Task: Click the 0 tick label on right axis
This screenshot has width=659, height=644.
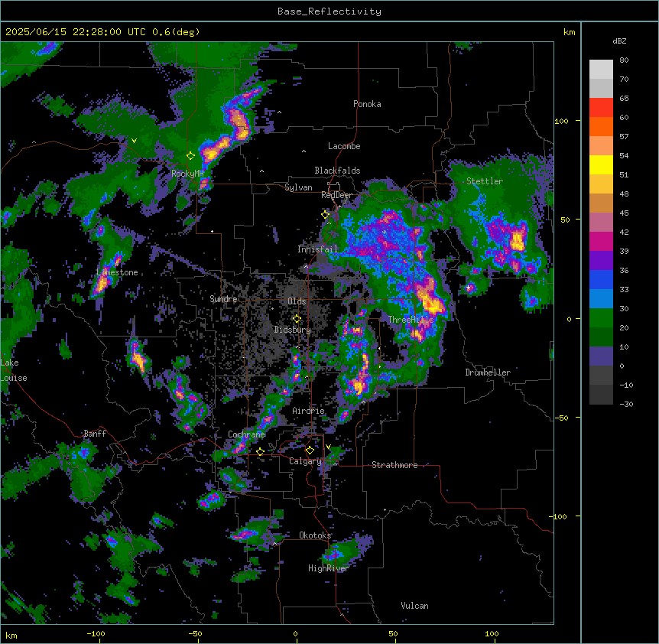Action: (569, 319)
